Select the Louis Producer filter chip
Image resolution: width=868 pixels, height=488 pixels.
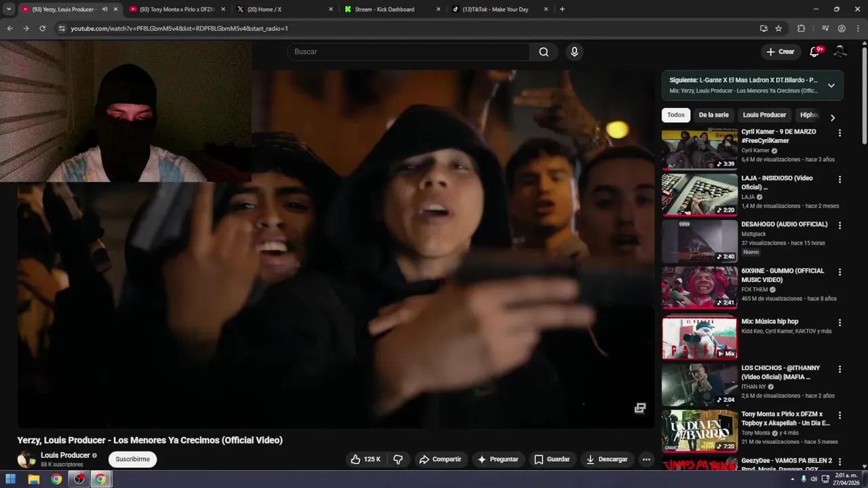tap(764, 115)
